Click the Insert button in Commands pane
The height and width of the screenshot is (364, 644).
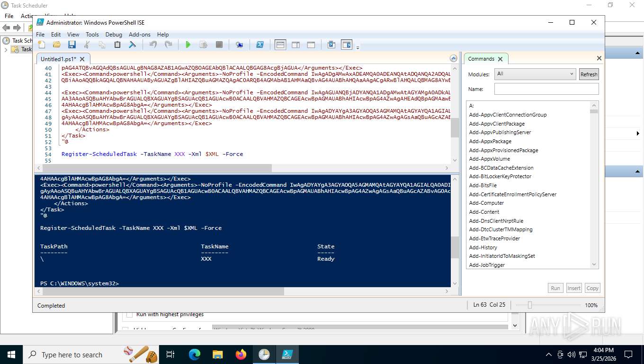[574, 288]
